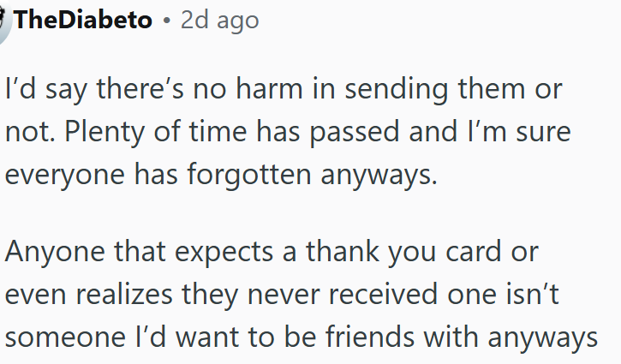Click the "2d ago" comment timestamp
The height and width of the screenshot is (364, 621).
(x=219, y=20)
